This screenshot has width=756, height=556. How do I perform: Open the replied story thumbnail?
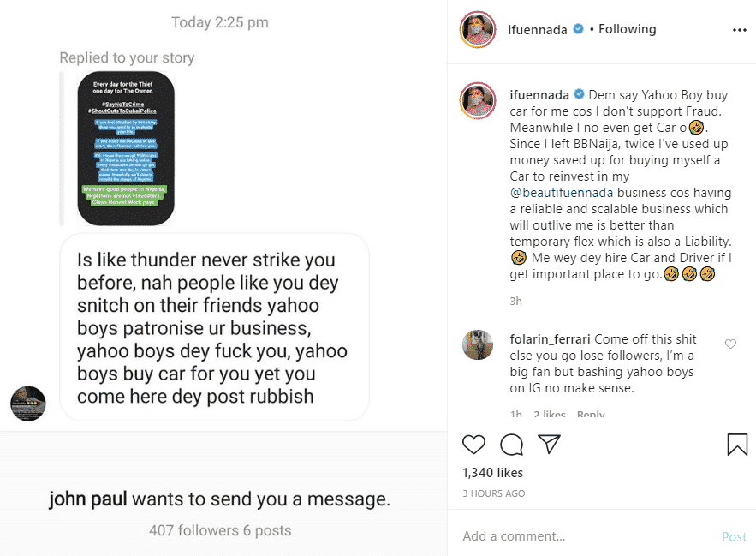coord(126,149)
